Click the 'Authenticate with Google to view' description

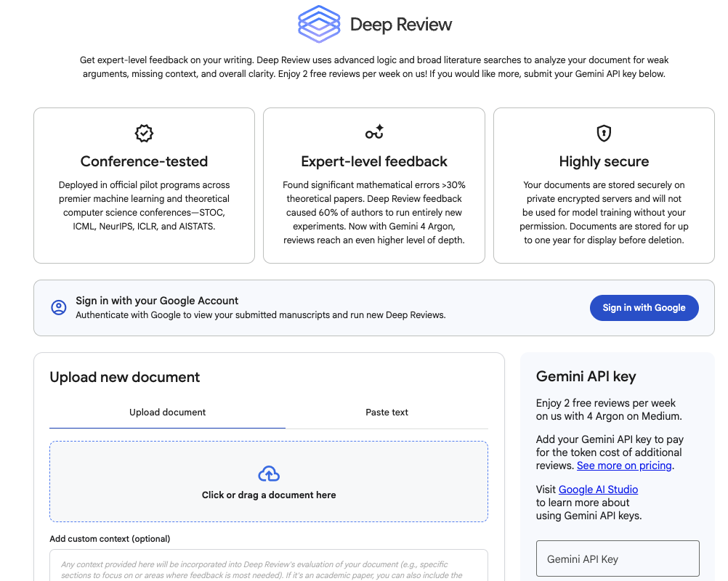[260, 315]
